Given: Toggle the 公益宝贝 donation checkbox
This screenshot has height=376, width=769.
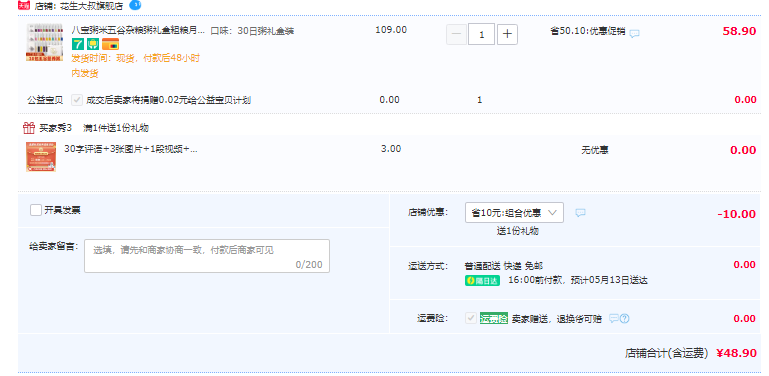Looking at the screenshot, I should coord(77,100).
